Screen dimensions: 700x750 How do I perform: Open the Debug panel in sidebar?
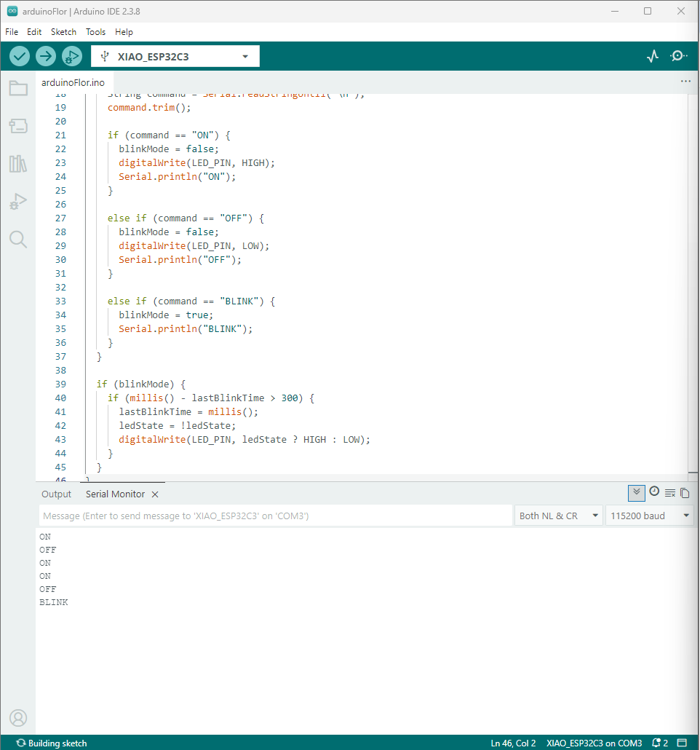point(18,202)
